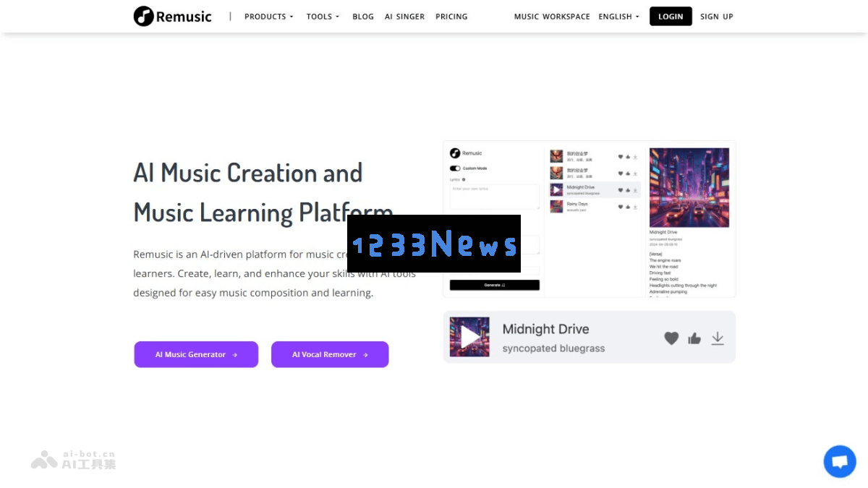Image resolution: width=868 pixels, height=488 pixels.
Task: Download the Rainy Days song
Action: [x=635, y=207]
